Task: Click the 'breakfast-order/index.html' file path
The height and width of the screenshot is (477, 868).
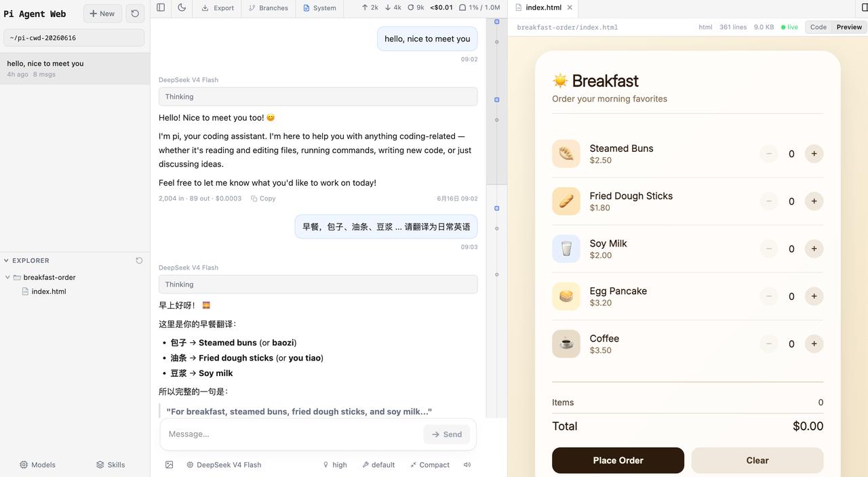Action: pyautogui.click(x=567, y=27)
